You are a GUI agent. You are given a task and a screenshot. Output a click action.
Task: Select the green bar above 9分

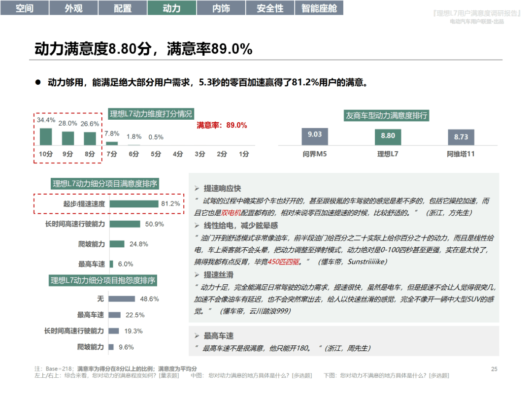[68, 138]
